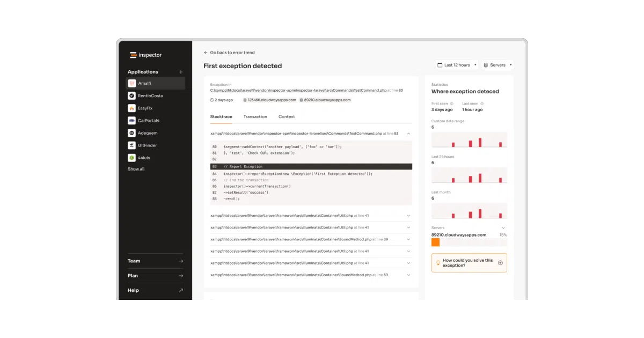Viewport: 644px width, 338px height.
Task: Open the Team menu item
Action: (x=155, y=261)
